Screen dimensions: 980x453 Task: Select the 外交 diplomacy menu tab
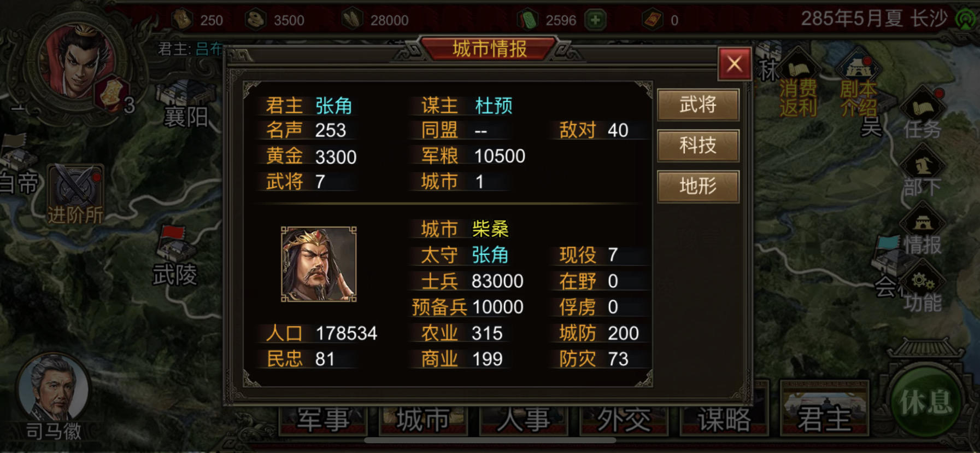[624, 420]
